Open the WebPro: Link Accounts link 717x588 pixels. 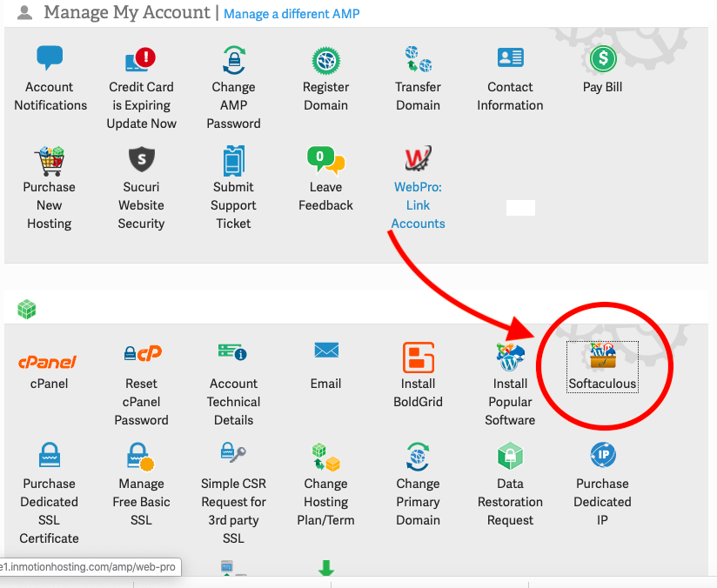[x=418, y=205]
